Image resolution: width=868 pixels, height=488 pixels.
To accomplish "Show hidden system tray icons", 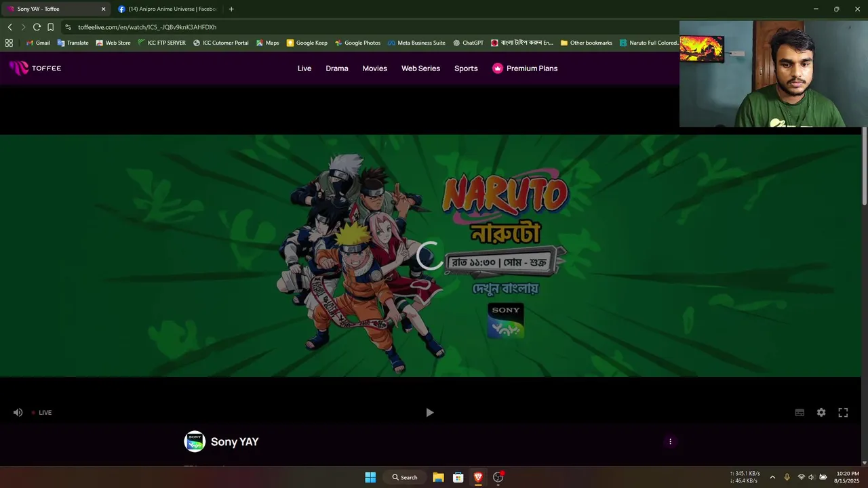I will point(772,477).
